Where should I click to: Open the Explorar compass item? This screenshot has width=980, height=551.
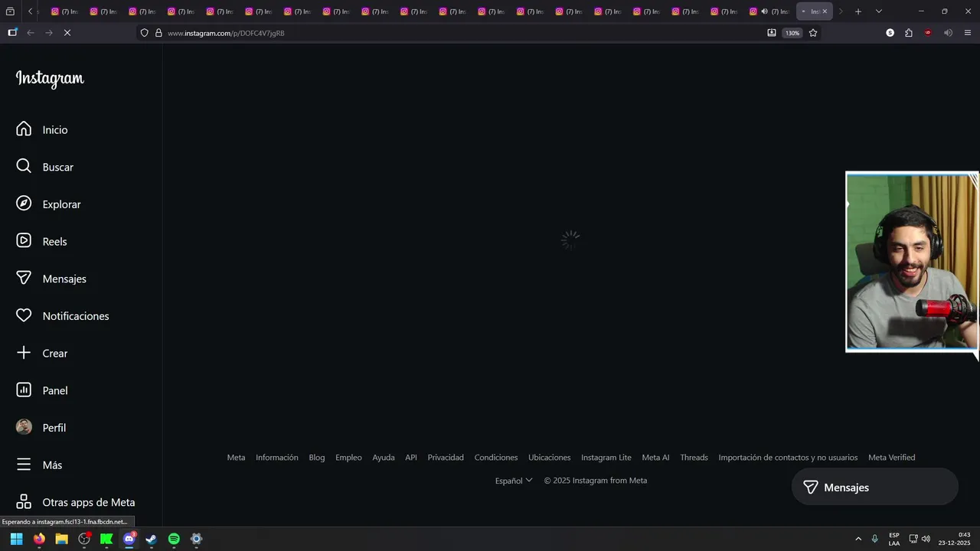point(48,204)
